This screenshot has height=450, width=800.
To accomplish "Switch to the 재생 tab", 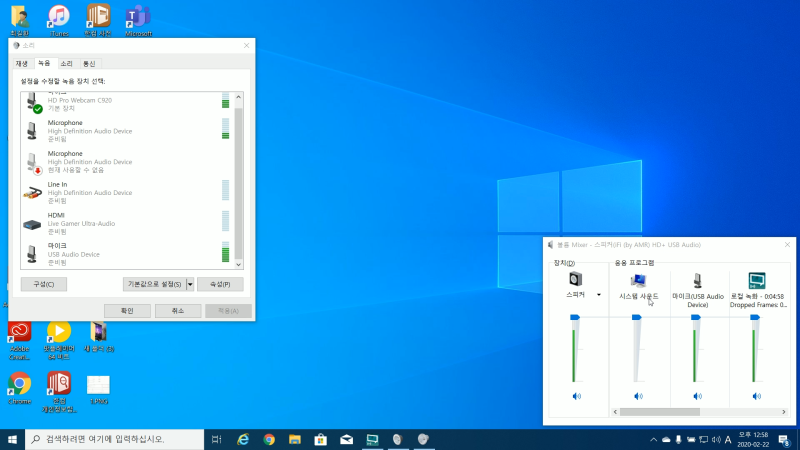I will tap(21, 64).
